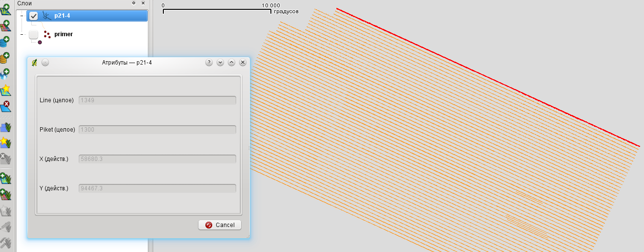This screenshot has width=644, height=252.
Task: Click the Add PostGIS Layer toolbar icon
Action: [x=6, y=42]
